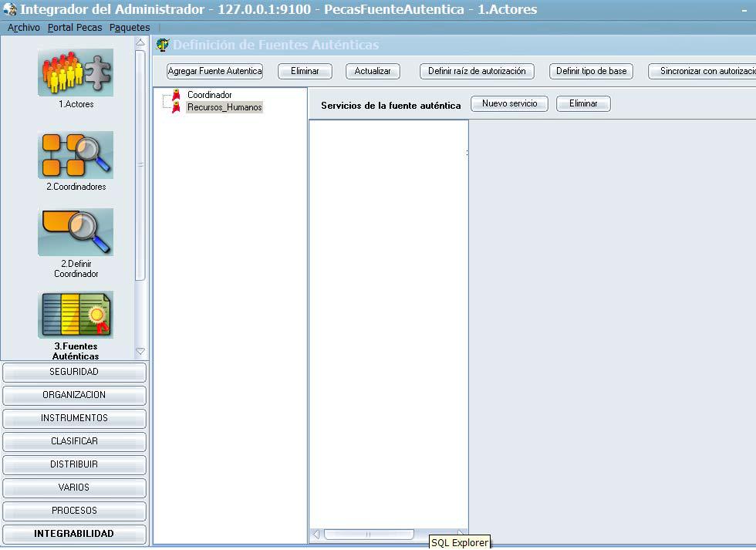This screenshot has height=550, width=756.
Task: Open the 2.Coordinadores magnifier icon
Action: click(76, 155)
